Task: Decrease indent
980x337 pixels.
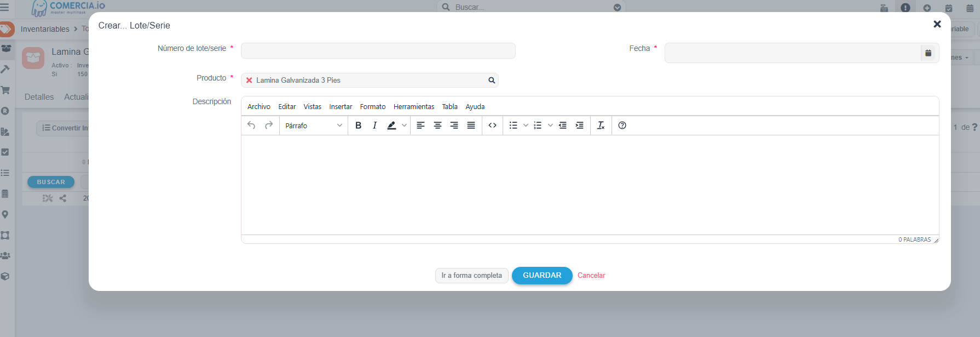Action: pyautogui.click(x=563, y=125)
